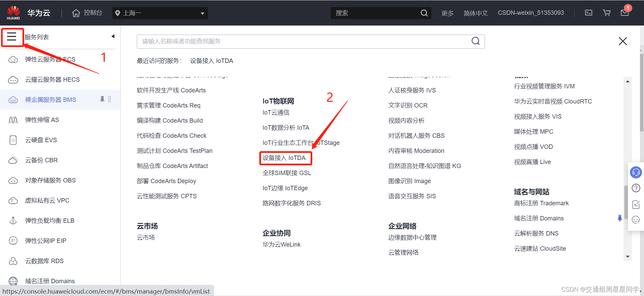Image resolution: width=644 pixels, height=296 pixels.
Task: Open 人证核身服务 IVS
Action: pos(412,90)
